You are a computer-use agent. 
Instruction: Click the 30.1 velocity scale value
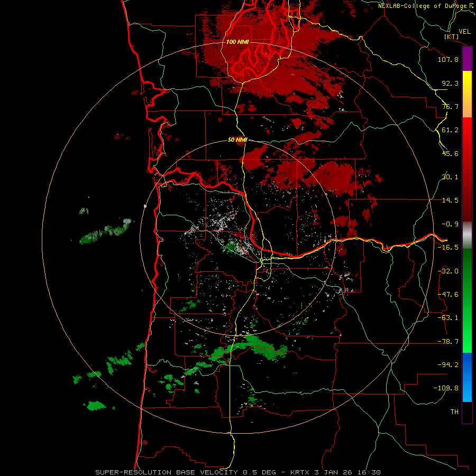coord(450,177)
